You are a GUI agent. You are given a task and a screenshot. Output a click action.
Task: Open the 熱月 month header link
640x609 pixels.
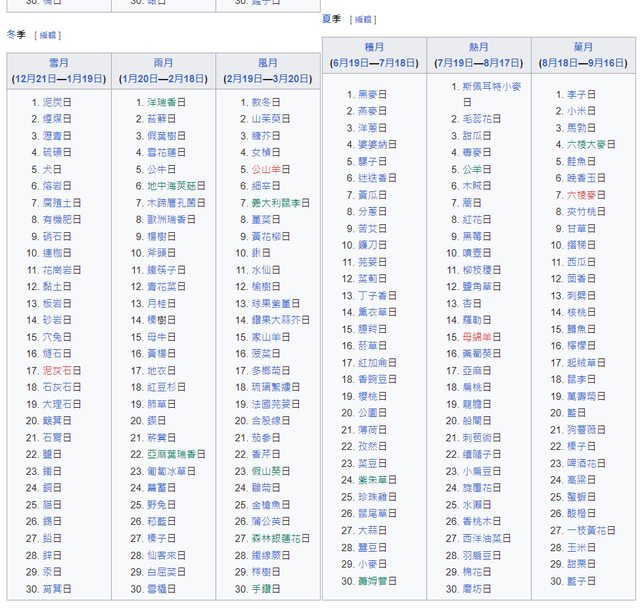(478, 47)
